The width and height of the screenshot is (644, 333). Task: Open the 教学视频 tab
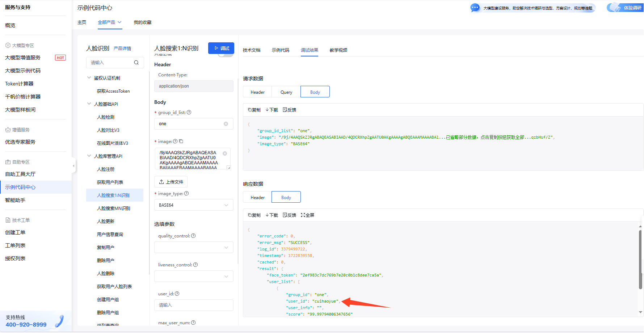click(x=338, y=50)
